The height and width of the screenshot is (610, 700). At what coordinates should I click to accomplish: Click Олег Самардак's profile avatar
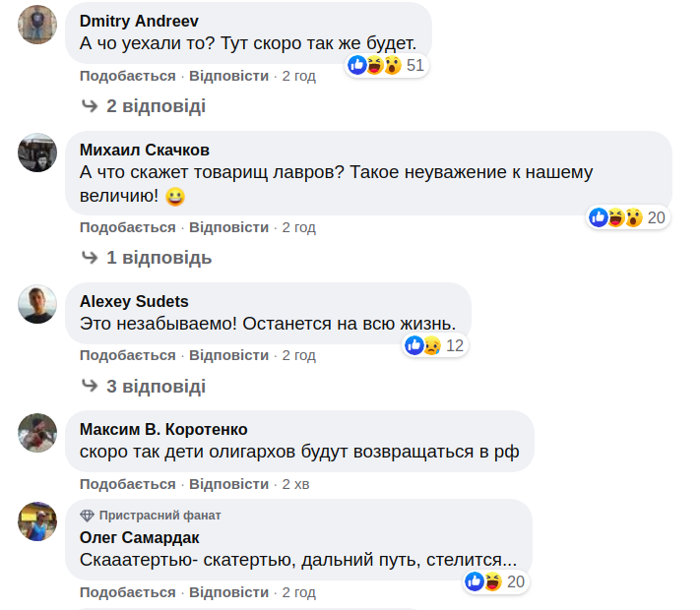(37, 520)
